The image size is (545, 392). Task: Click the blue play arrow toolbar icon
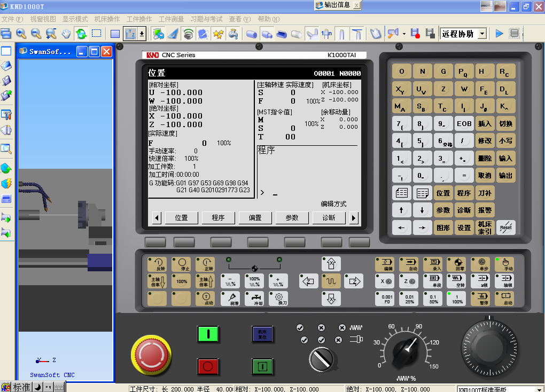point(499,34)
